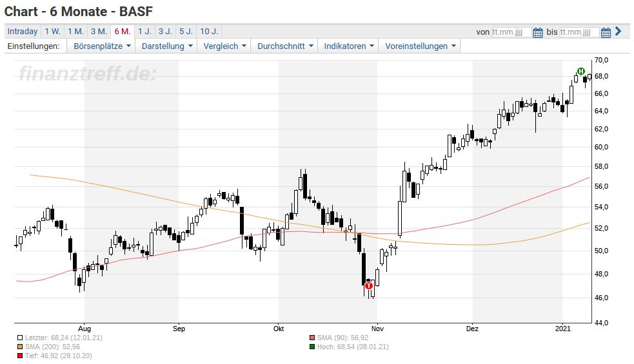The width and height of the screenshot is (634, 364).
Task: Select the 5 J. timeframe tab
Action: pyautogui.click(x=186, y=32)
